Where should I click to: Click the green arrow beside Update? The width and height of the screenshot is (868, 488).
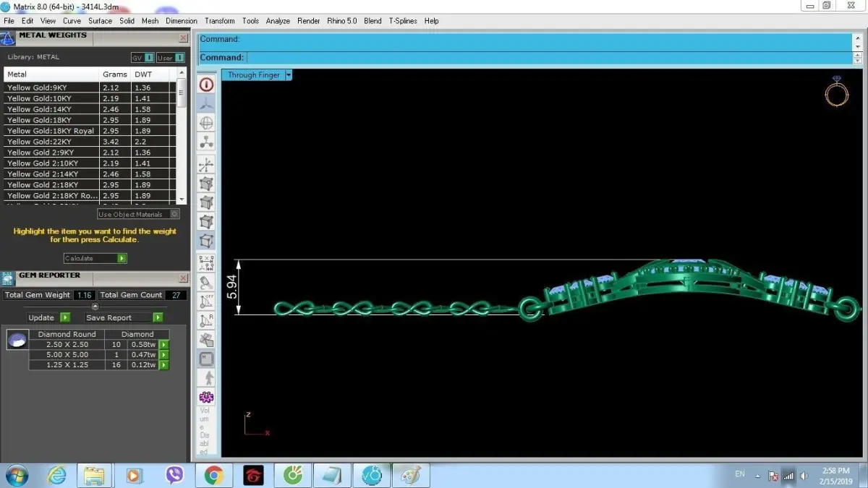(65, 317)
